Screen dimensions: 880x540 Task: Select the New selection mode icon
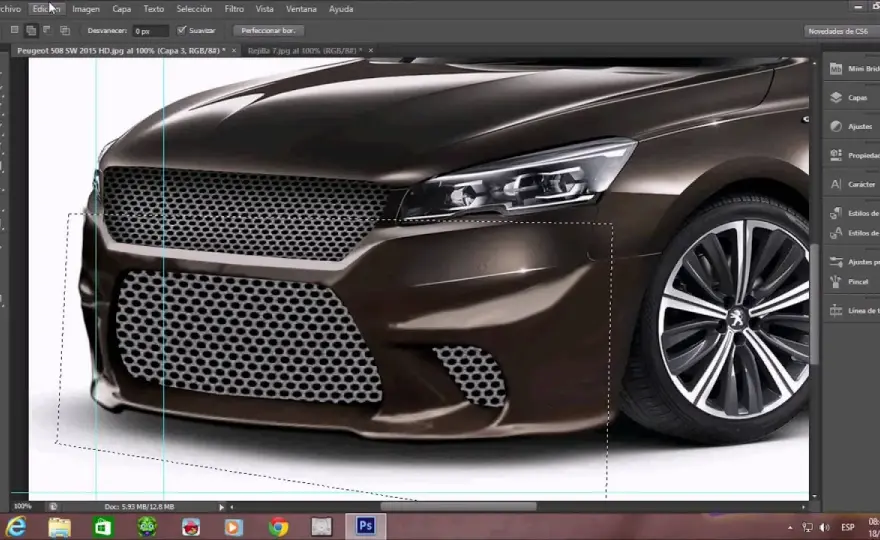pos(15,30)
